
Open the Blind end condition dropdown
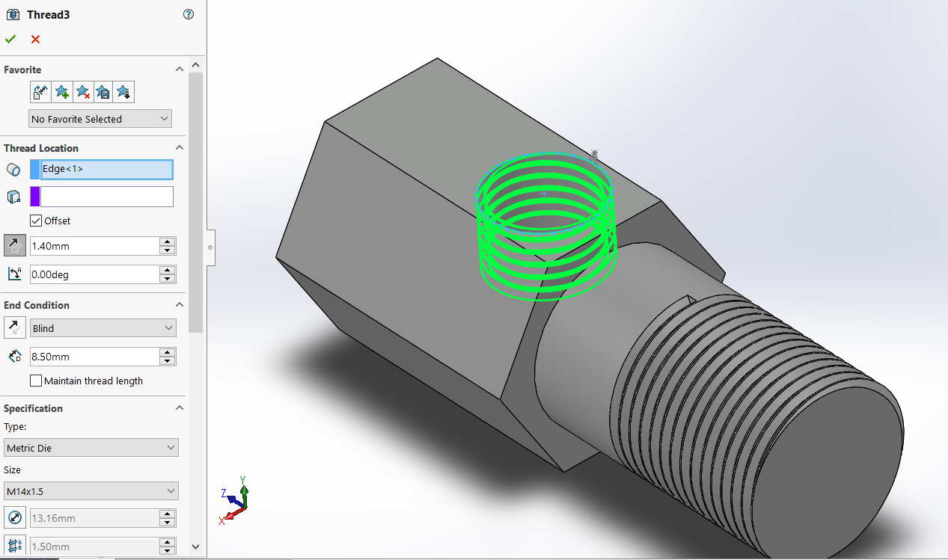103,328
